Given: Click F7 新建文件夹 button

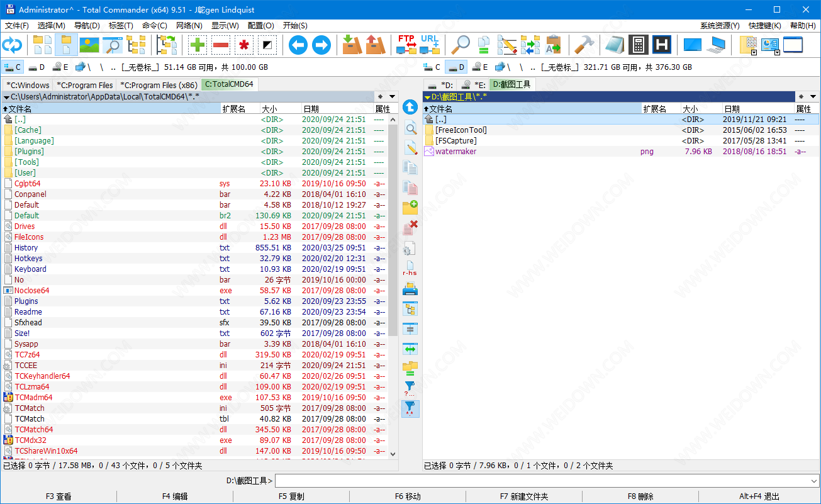Looking at the screenshot, I should (x=524, y=496).
